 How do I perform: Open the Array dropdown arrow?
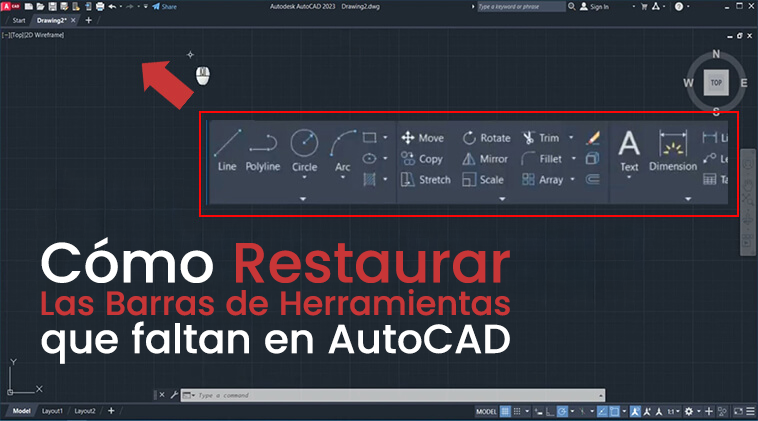point(573,179)
